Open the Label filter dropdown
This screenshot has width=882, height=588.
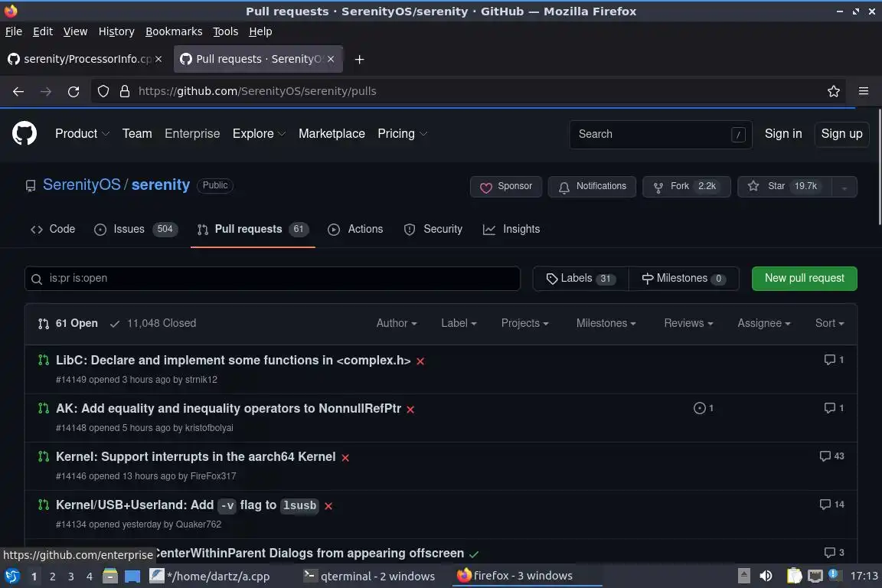[x=459, y=323]
